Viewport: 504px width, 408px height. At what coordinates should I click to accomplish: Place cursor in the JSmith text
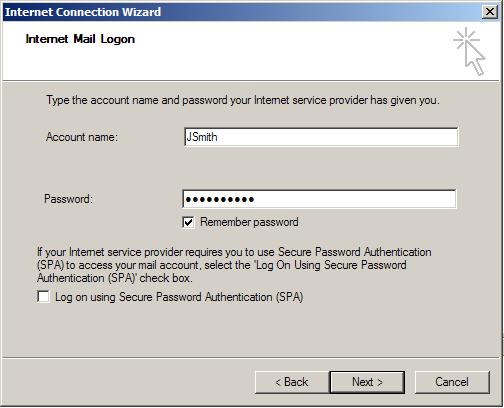pos(202,137)
